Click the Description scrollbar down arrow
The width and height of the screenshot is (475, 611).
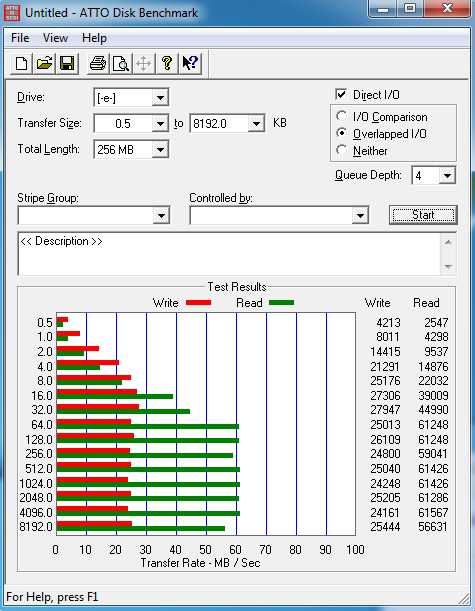[448, 267]
